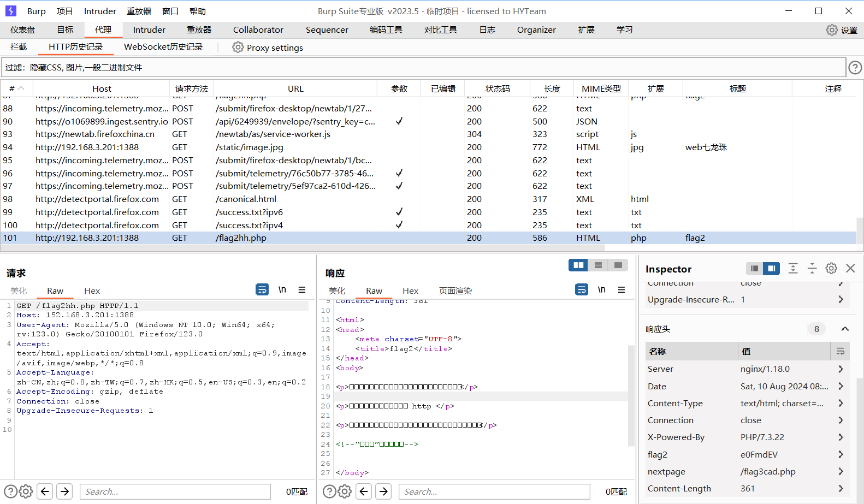Sort history by 状态码 column
Image resolution: width=864 pixels, height=504 pixels.
498,88
